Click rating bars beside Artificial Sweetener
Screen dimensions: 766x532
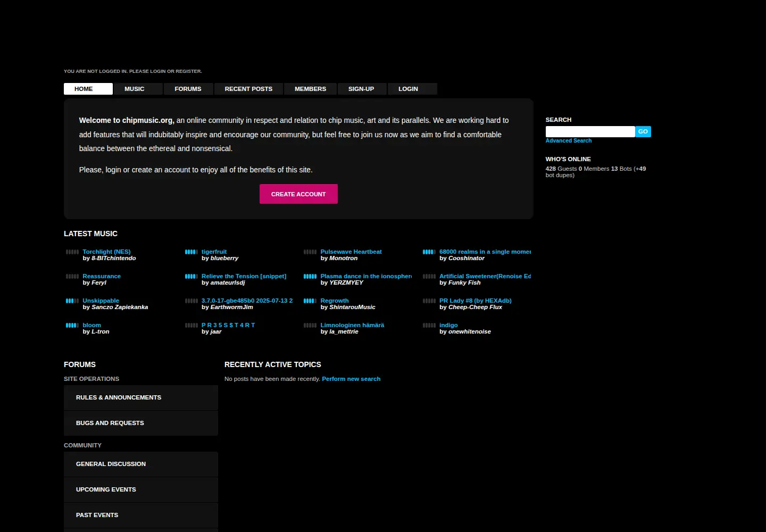(429, 277)
